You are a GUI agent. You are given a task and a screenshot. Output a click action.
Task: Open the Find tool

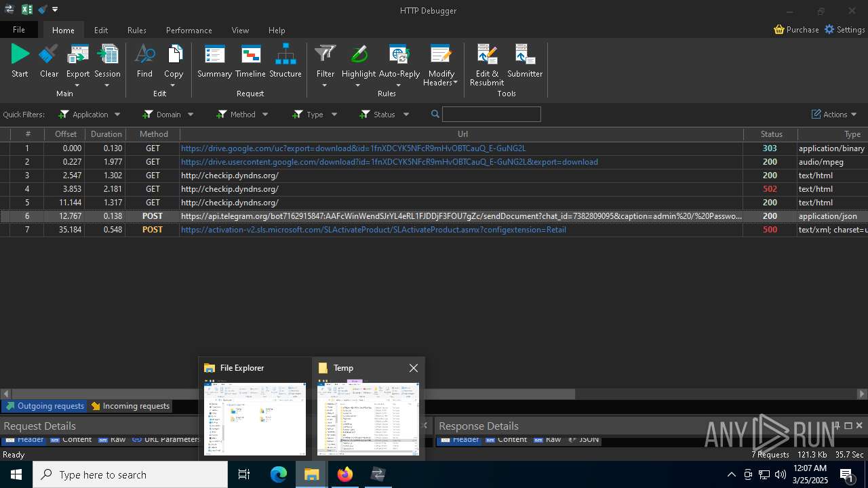(x=144, y=54)
